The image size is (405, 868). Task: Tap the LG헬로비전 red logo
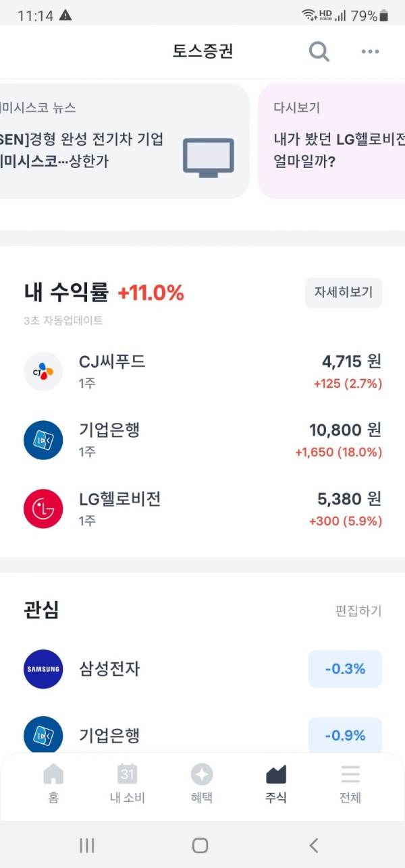tap(43, 509)
